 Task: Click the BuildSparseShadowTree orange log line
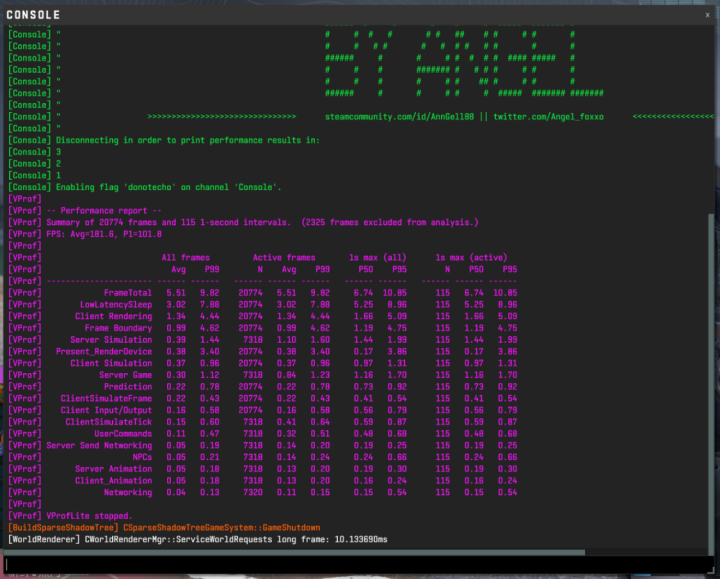tap(164, 528)
